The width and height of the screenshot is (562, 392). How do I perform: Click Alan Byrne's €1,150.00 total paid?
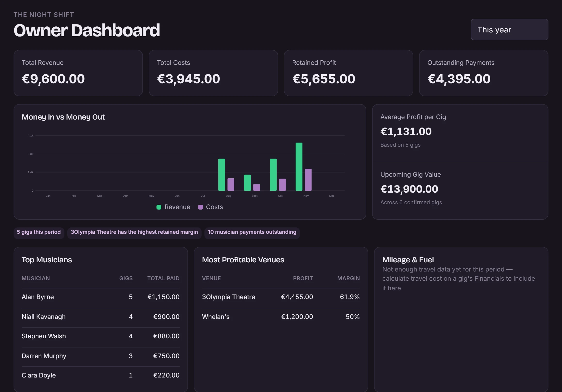point(163,297)
